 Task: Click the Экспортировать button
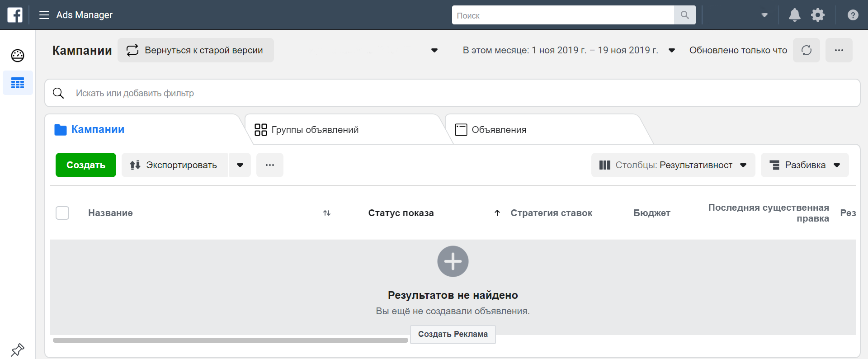[x=175, y=165]
